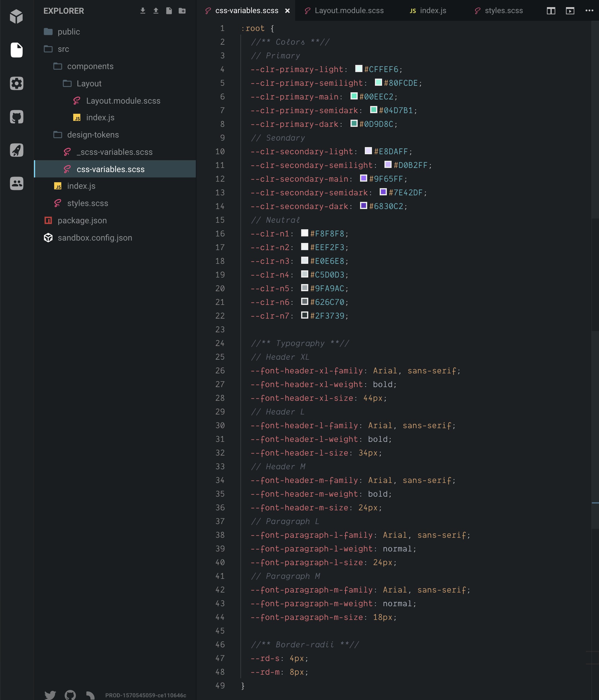This screenshot has width=599, height=700.
Task: Click the export sandbox download icon
Action: (x=143, y=10)
